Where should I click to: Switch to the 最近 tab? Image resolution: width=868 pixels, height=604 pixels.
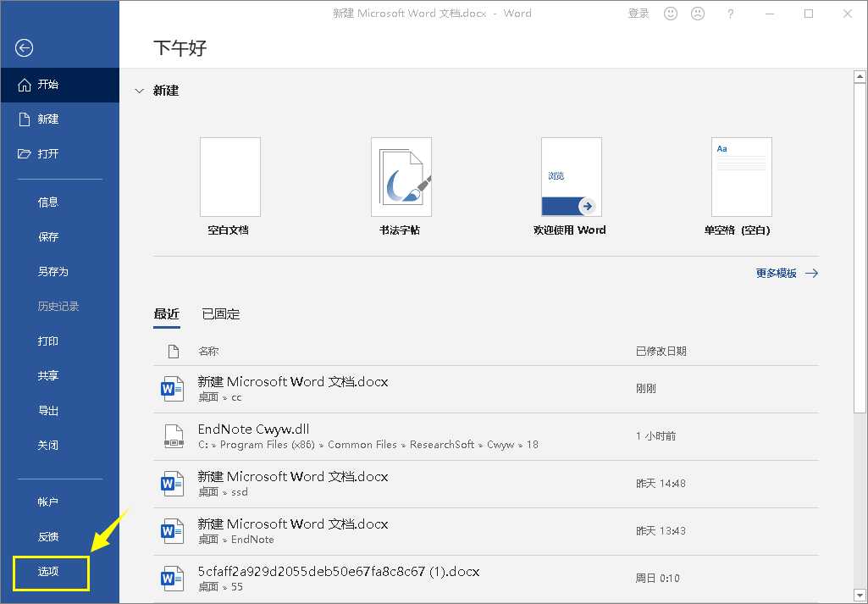pyautogui.click(x=167, y=314)
